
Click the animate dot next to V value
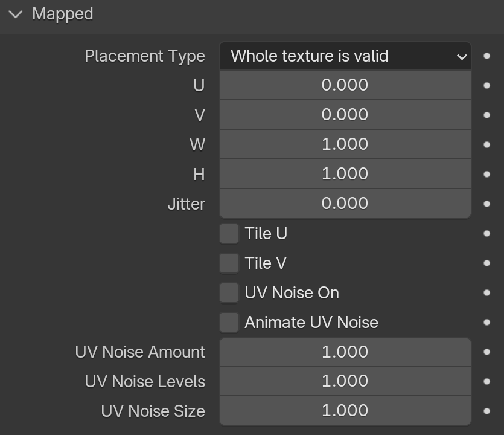coord(486,115)
